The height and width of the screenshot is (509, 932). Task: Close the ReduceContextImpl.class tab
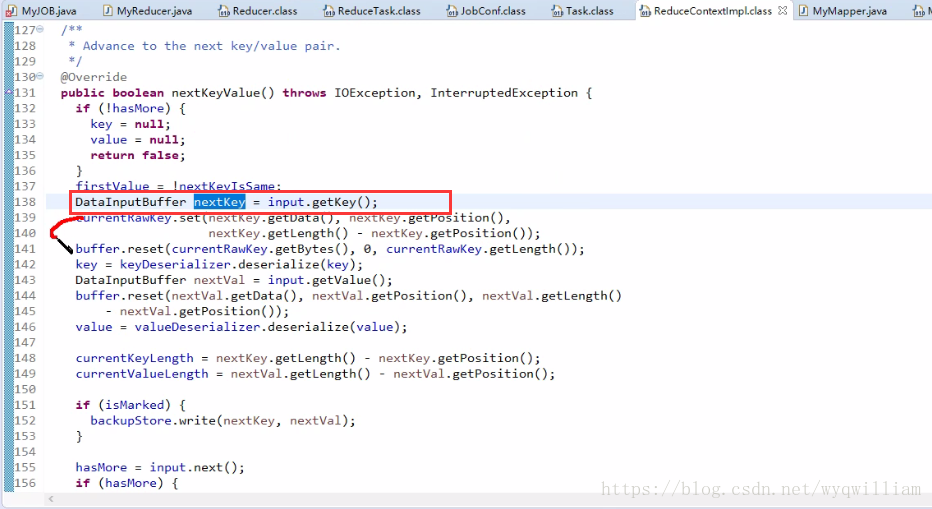782,11
